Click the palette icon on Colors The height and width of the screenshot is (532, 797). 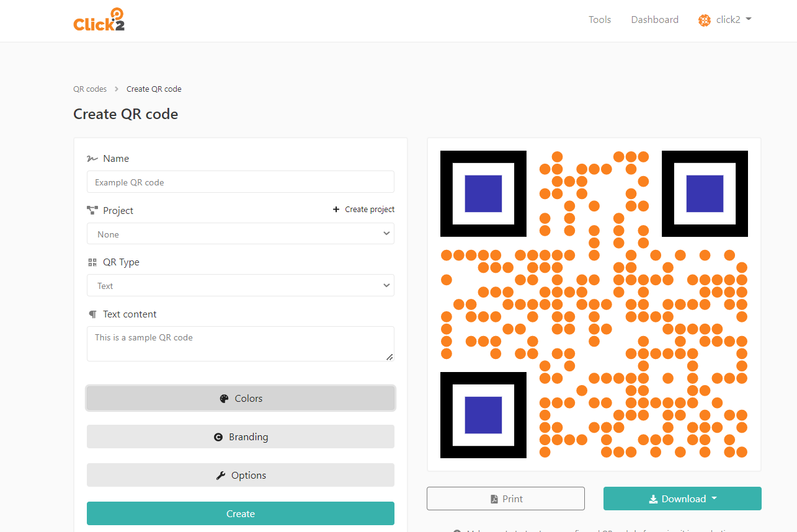coord(224,399)
